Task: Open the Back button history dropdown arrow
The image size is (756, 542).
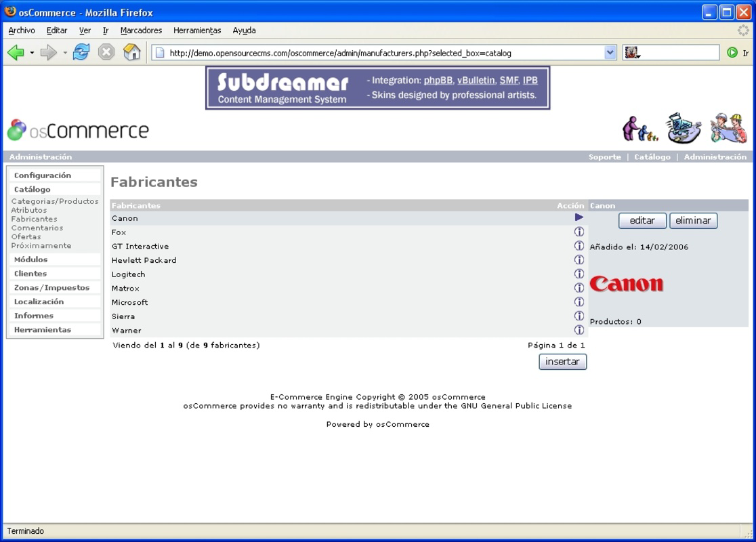Action: [x=32, y=53]
